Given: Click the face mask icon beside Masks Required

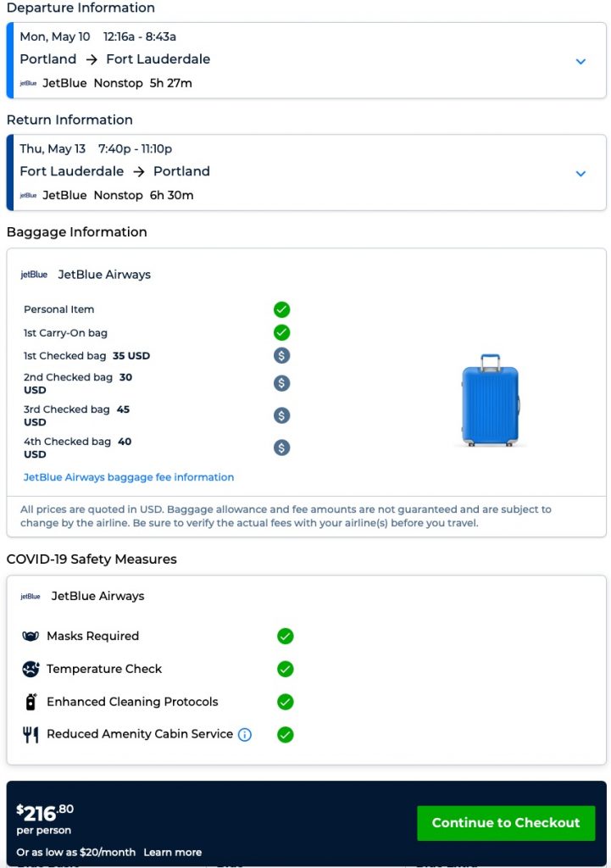Looking at the screenshot, I should [31, 637].
